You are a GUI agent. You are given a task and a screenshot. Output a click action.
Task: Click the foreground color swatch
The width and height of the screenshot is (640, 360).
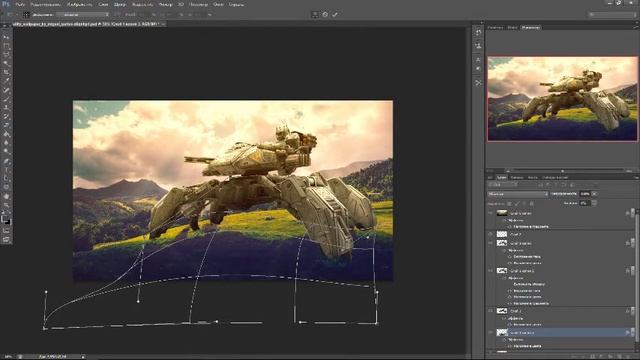click(x=4, y=219)
